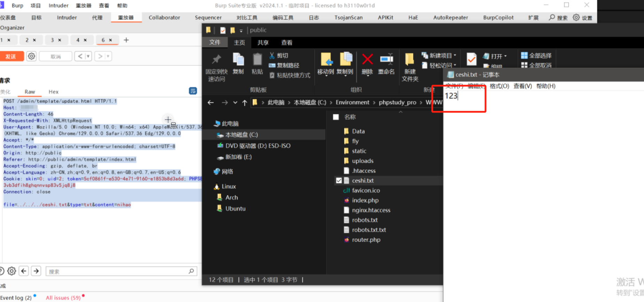Expand the request history back dropdown

(88, 56)
